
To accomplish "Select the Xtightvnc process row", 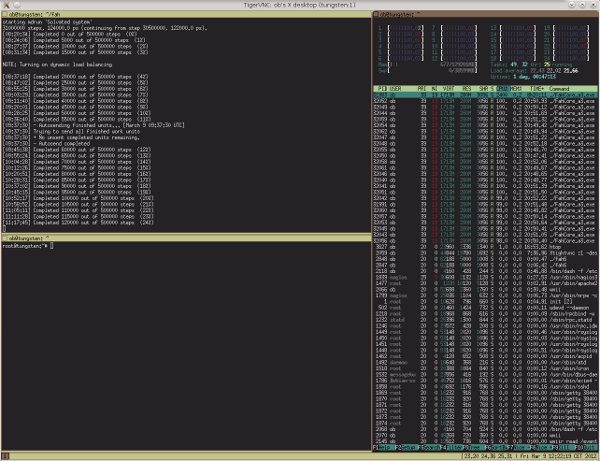I will coord(485,253).
